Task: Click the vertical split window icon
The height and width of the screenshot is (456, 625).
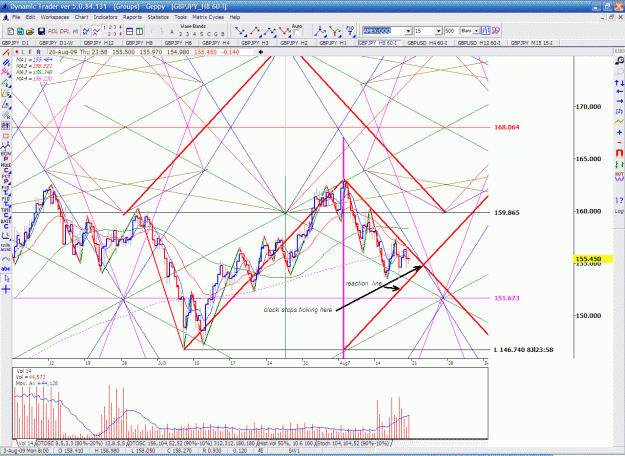Action: tap(140, 31)
